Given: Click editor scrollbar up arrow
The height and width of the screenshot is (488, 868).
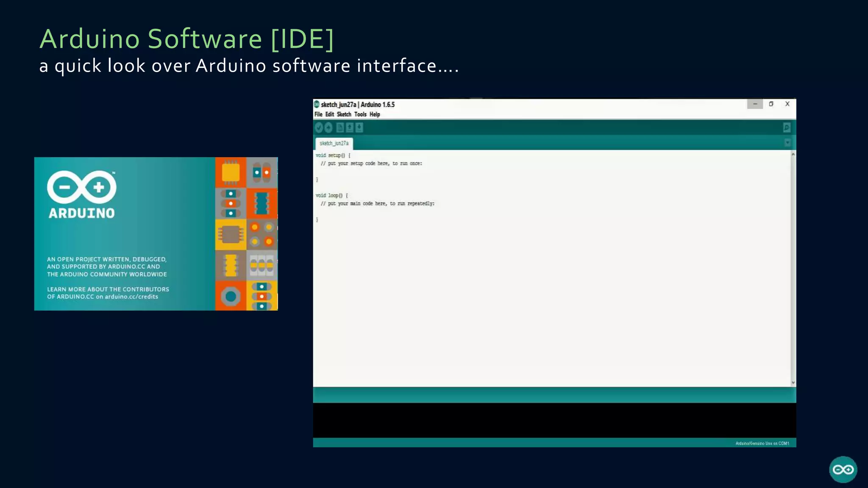Looking at the screenshot, I should click(793, 155).
